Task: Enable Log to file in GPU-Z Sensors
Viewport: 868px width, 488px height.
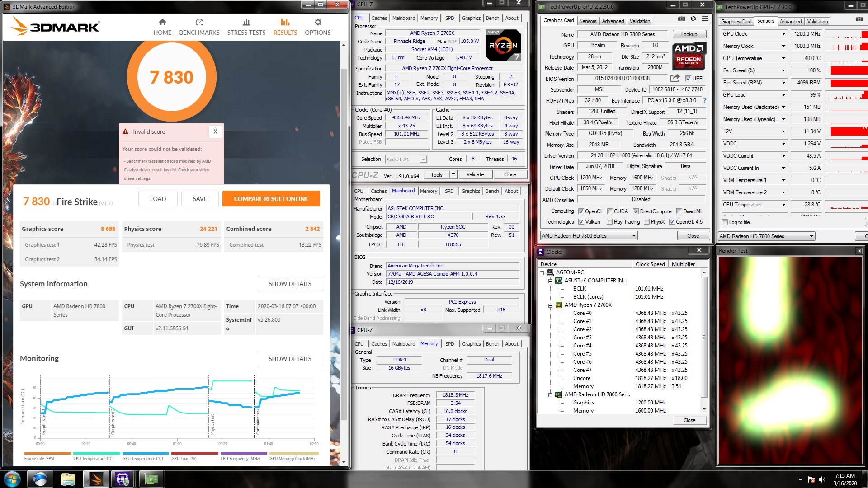Action: 725,222
